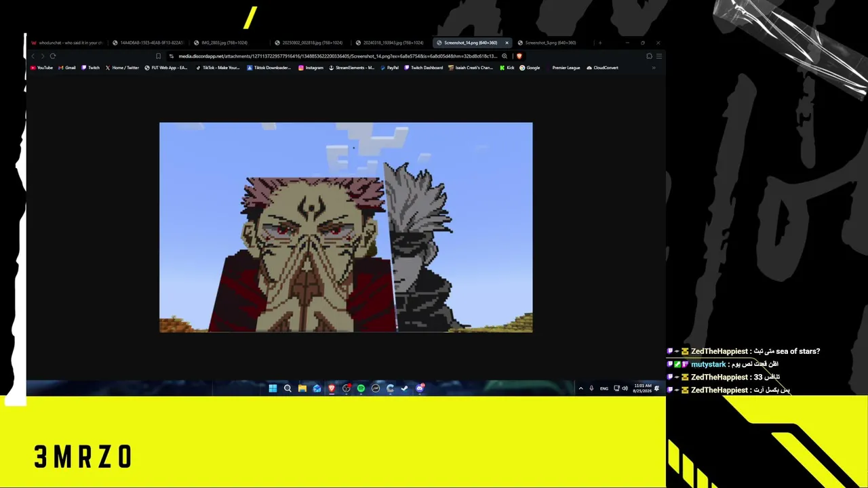Open Brave Shields lion icon
This screenshot has height=488, width=868.
click(519, 56)
